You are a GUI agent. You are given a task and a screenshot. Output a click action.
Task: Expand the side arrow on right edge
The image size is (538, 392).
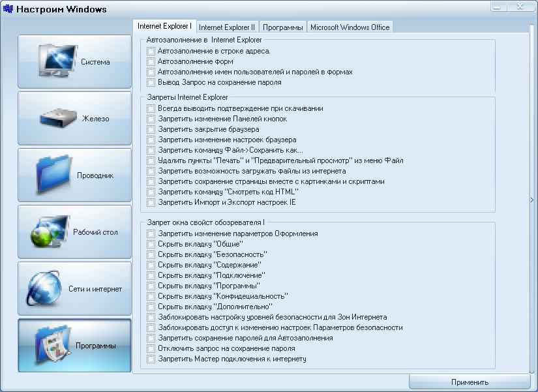click(532, 200)
